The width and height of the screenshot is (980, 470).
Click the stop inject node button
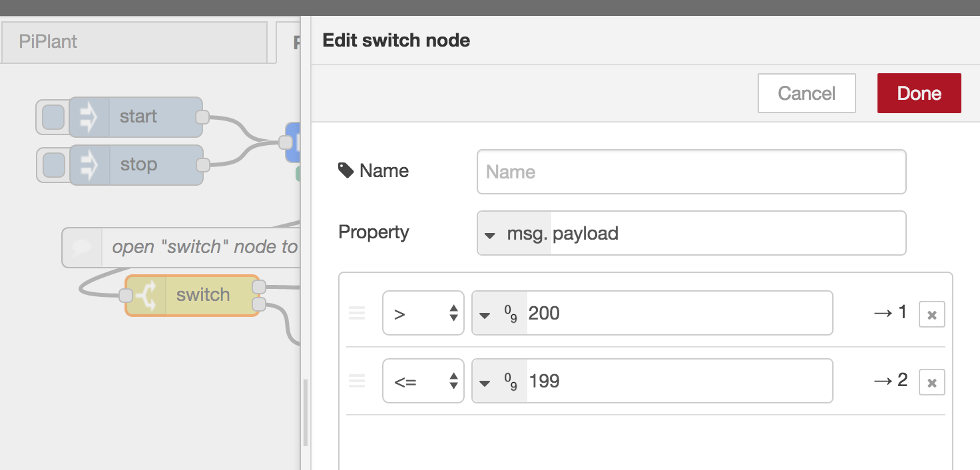pyautogui.click(x=53, y=165)
